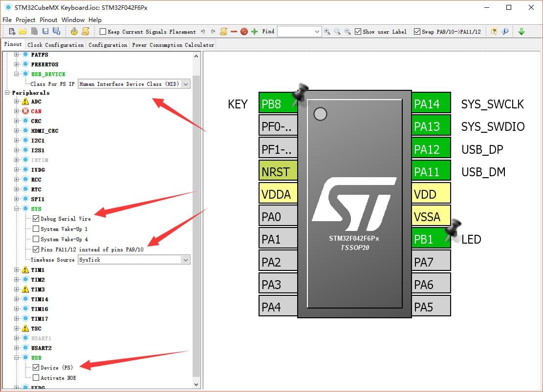Select the FREERTOS tree item

tap(44, 64)
